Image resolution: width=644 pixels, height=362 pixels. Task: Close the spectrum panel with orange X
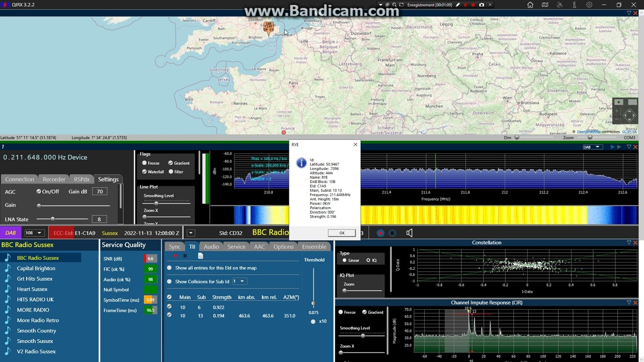pos(636,147)
